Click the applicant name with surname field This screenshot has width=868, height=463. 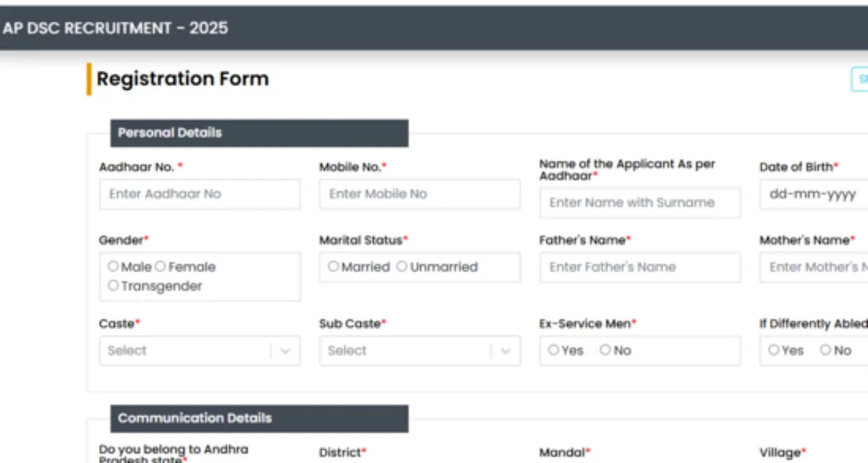click(x=640, y=203)
